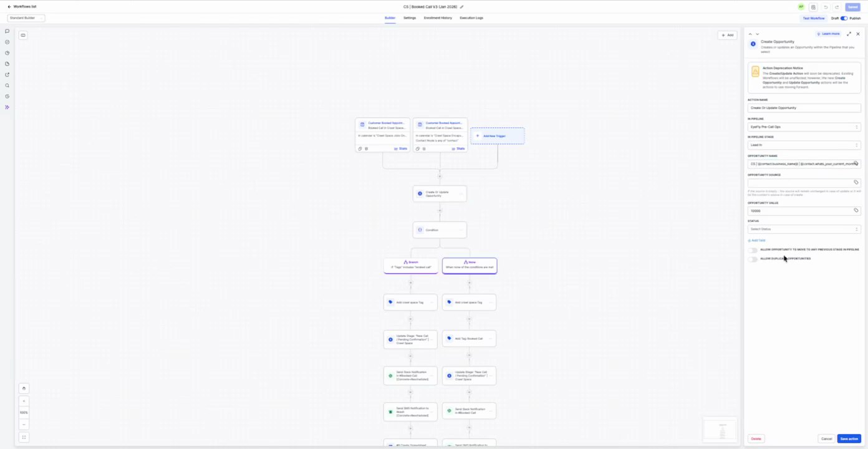Screen dimensions: 868x449
Task: Edit workflow name with the pencil icon
Action: click(x=462, y=7)
